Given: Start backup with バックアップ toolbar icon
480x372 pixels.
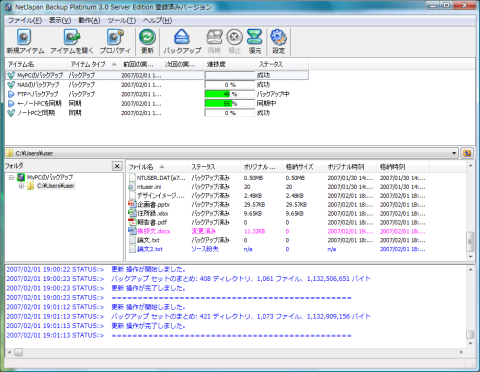Looking at the screenshot, I should click(x=182, y=37).
